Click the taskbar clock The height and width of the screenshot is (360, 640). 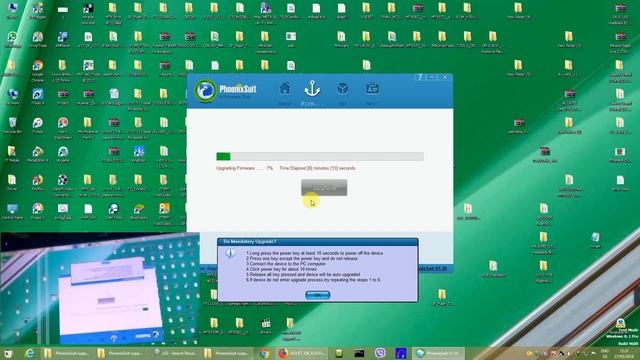pyautogui.click(x=624, y=353)
